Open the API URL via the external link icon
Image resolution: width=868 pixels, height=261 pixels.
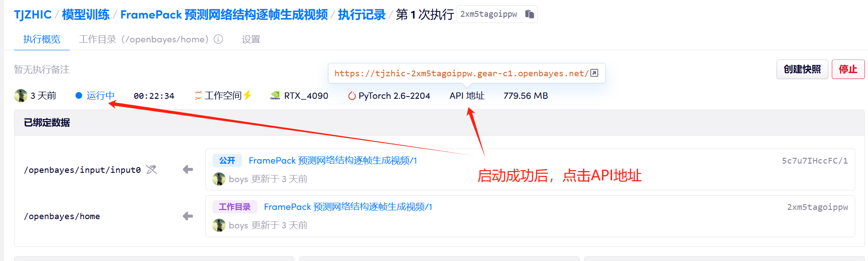pyautogui.click(x=594, y=73)
